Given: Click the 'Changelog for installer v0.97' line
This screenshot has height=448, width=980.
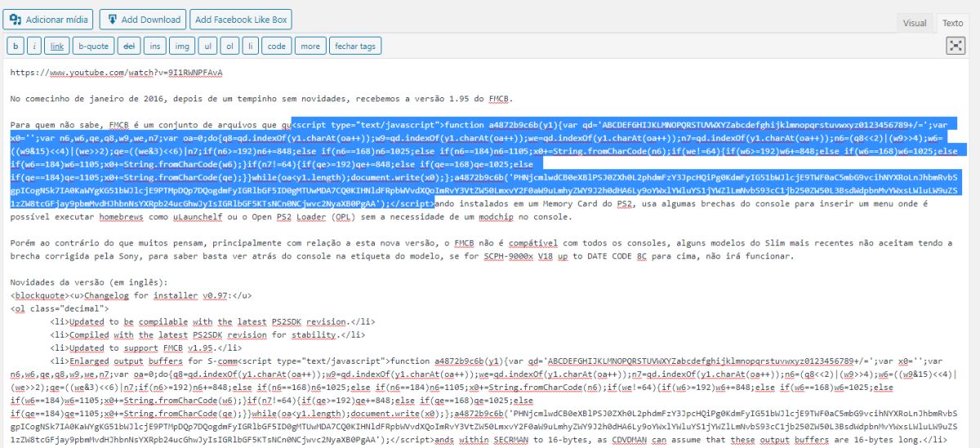Looking at the screenshot, I should pyautogui.click(x=157, y=296).
